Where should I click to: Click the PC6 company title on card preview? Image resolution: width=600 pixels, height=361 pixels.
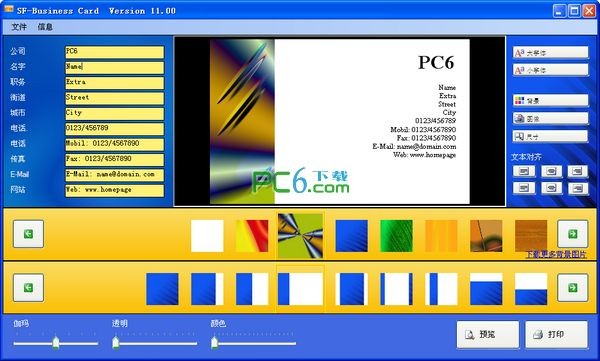(436, 62)
